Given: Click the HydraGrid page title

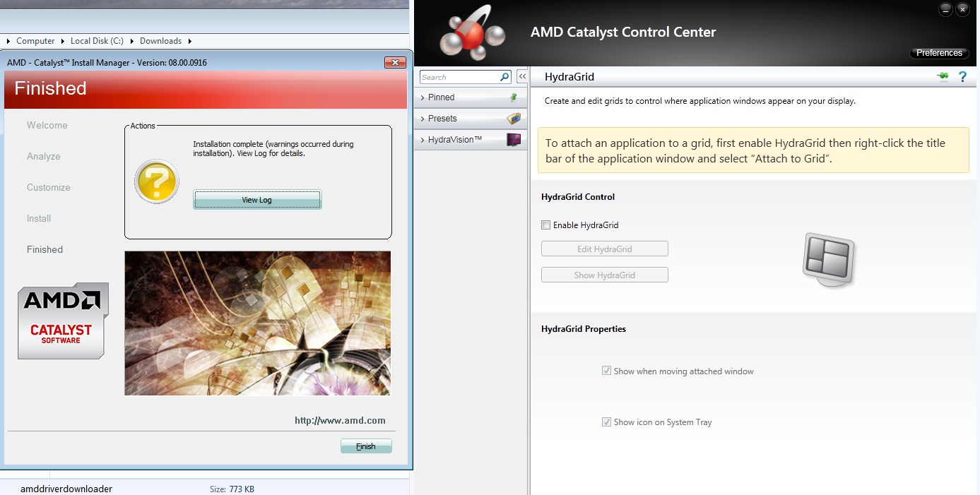Looking at the screenshot, I should point(569,77).
